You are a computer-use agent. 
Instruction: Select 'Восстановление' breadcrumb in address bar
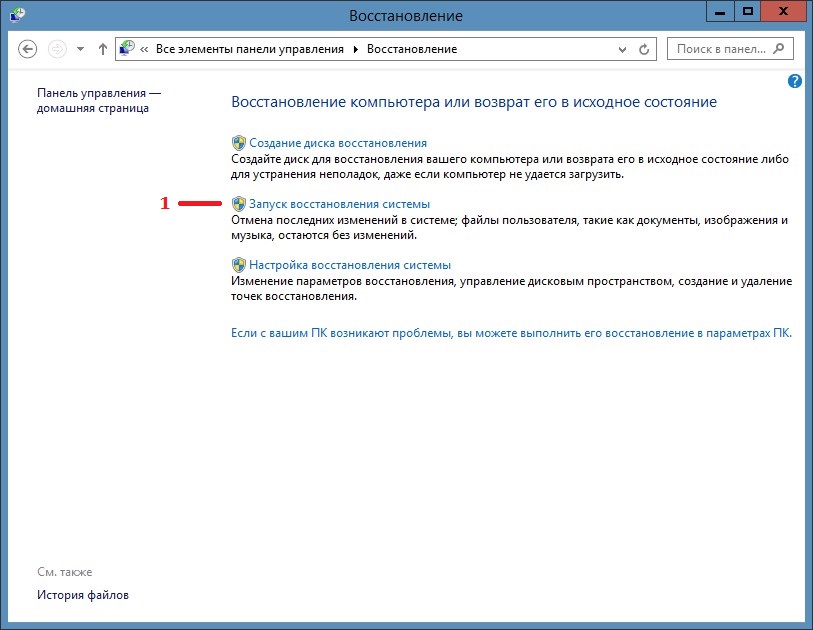coord(411,49)
